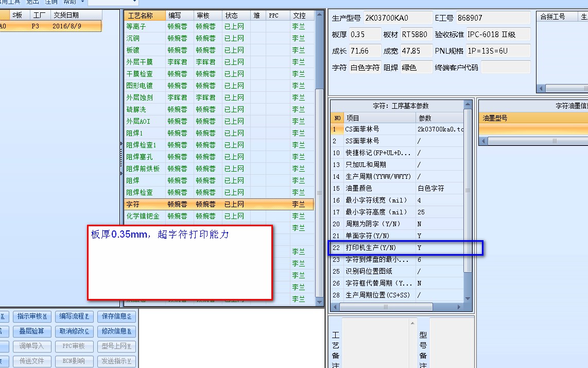Image resolution: width=588 pixels, height=368 pixels.
Task: Save with the 保存信息S button
Action: point(116,316)
